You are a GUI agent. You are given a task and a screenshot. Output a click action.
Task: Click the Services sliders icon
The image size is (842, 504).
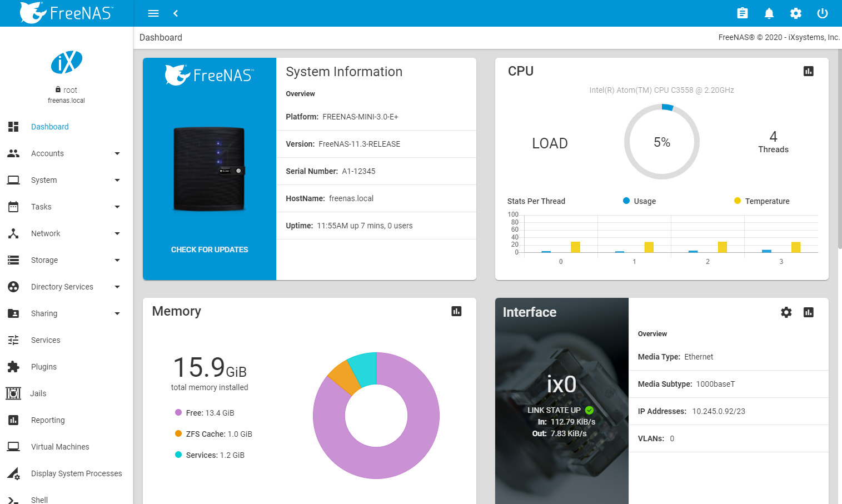[x=13, y=340]
